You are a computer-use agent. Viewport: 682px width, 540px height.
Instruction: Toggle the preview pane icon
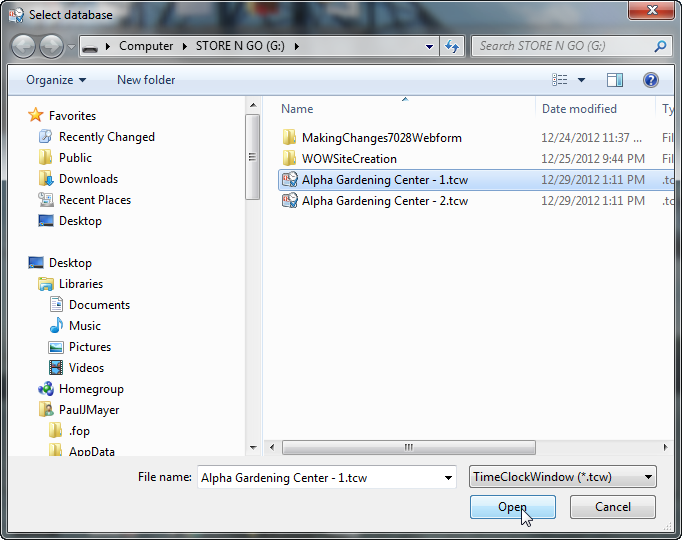tap(615, 80)
